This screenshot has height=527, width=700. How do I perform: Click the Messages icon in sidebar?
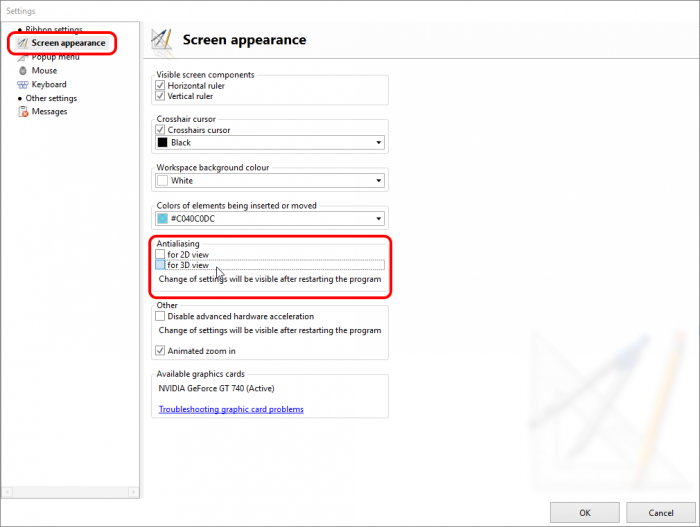(22, 112)
